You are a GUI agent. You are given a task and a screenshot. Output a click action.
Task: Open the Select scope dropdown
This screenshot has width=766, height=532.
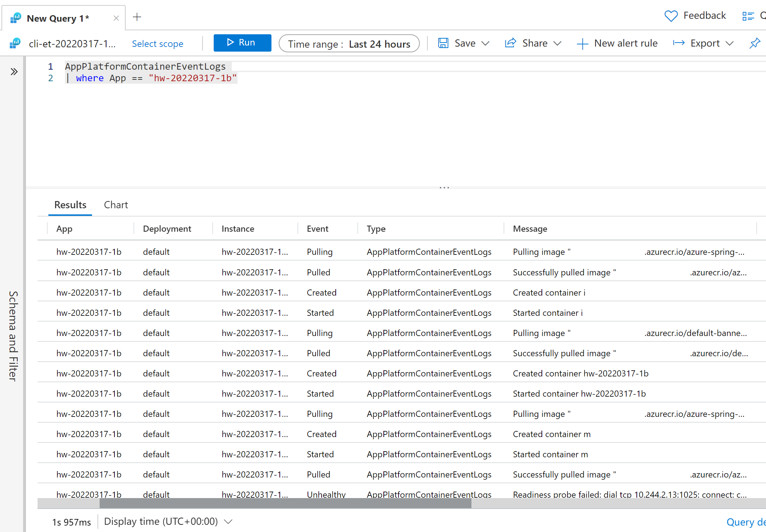tap(158, 43)
